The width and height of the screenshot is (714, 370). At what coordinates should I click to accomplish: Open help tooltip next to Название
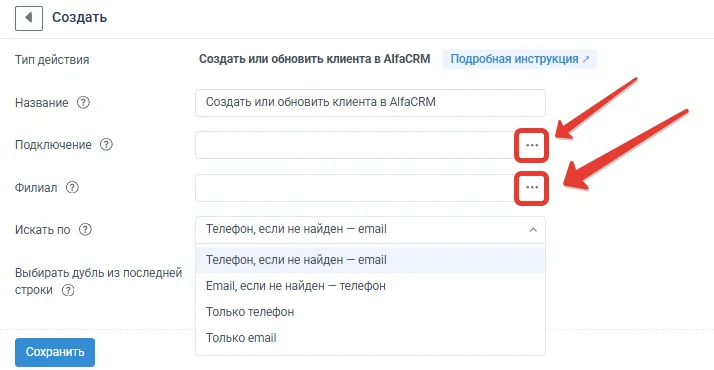point(83,102)
